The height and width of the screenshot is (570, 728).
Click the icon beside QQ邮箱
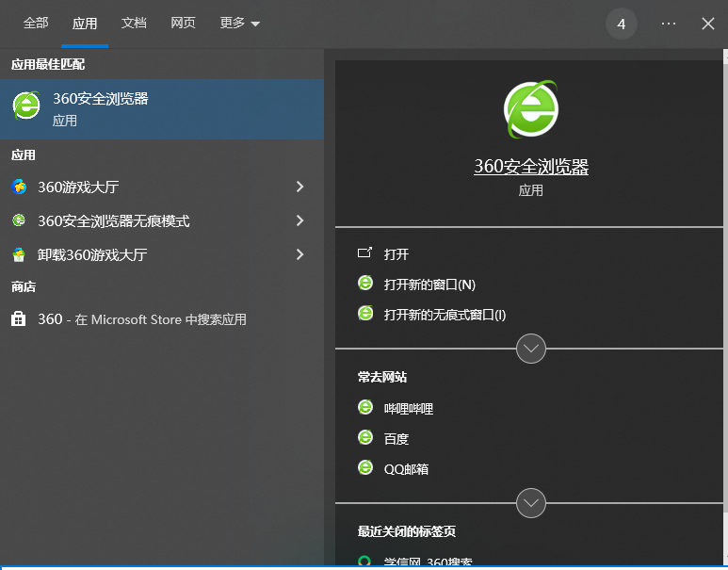(x=365, y=468)
